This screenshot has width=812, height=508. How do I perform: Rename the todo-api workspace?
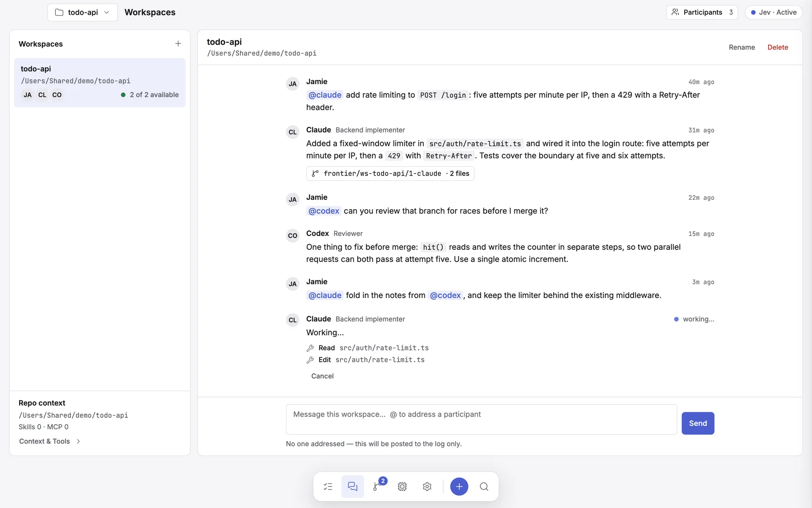742,47
